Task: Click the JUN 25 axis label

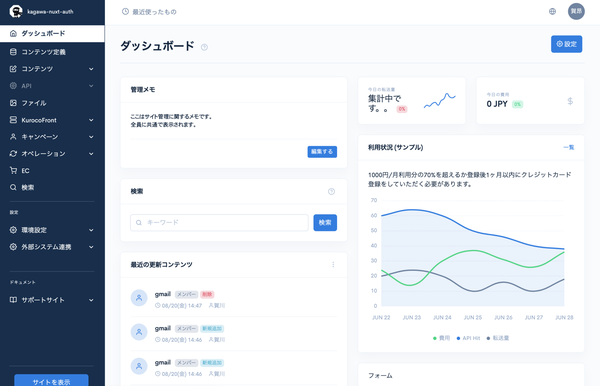Action: click(x=473, y=317)
